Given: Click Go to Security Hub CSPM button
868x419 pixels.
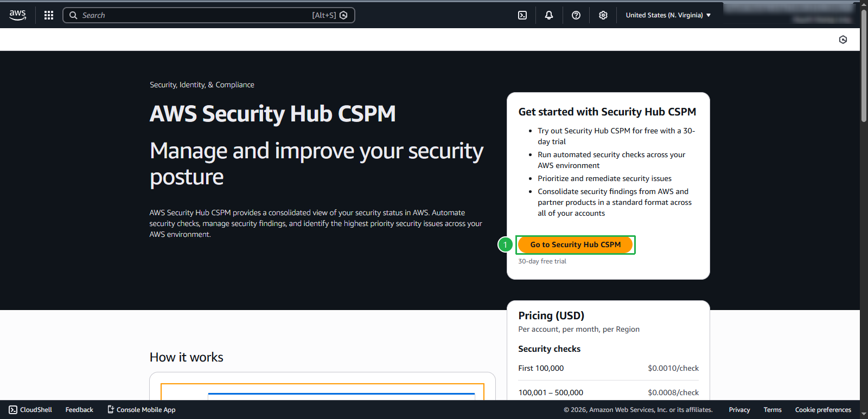Looking at the screenshot, I should [x=576, y=244].
